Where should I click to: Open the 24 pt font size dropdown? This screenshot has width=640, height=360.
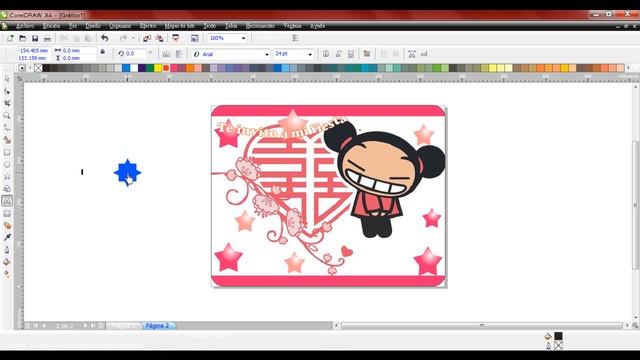point(310,54)
